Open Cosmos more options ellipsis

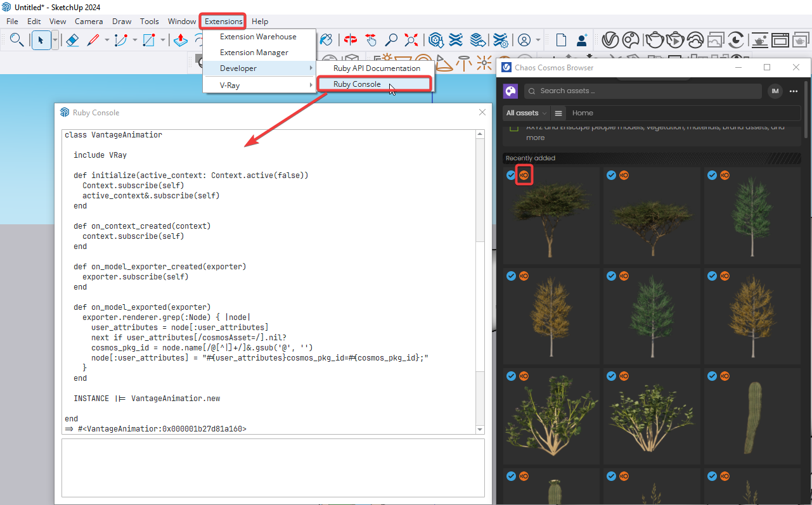(794, 91)
